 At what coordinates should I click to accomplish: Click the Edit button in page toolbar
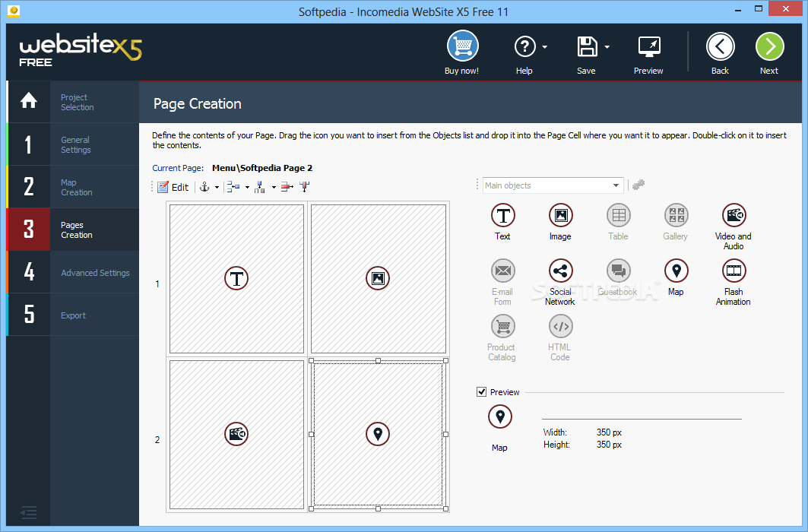[x=173, y=187]
